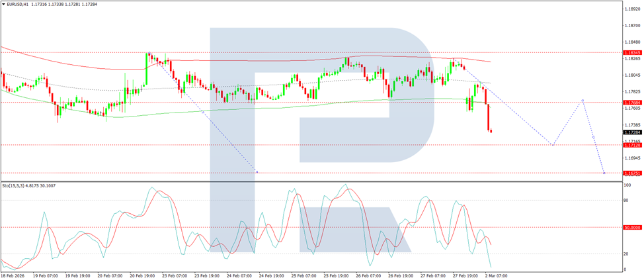Screen dimensions: 644x280
Task: Click the tall green candle on 20 Feb 19:00
Action: click(147, 69)
